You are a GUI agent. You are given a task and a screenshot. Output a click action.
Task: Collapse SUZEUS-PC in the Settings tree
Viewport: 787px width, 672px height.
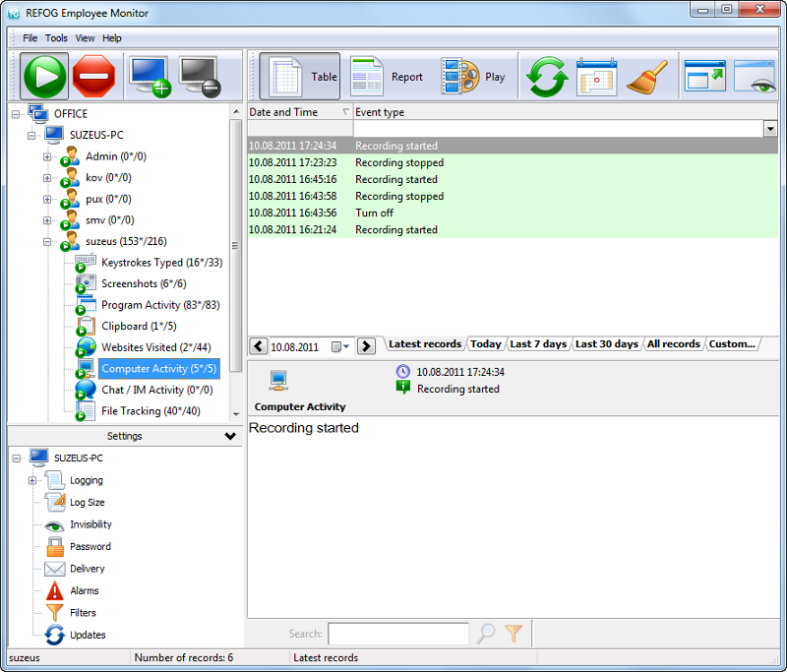17,458
